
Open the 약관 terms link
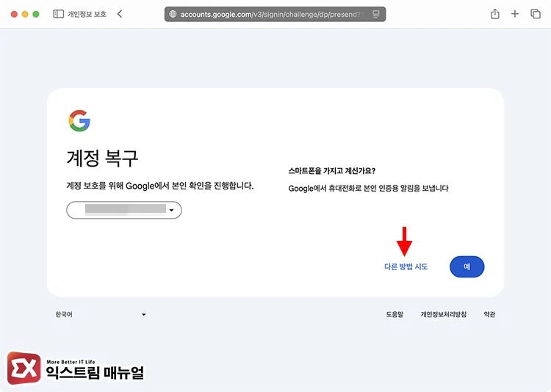tap(489, 314)
